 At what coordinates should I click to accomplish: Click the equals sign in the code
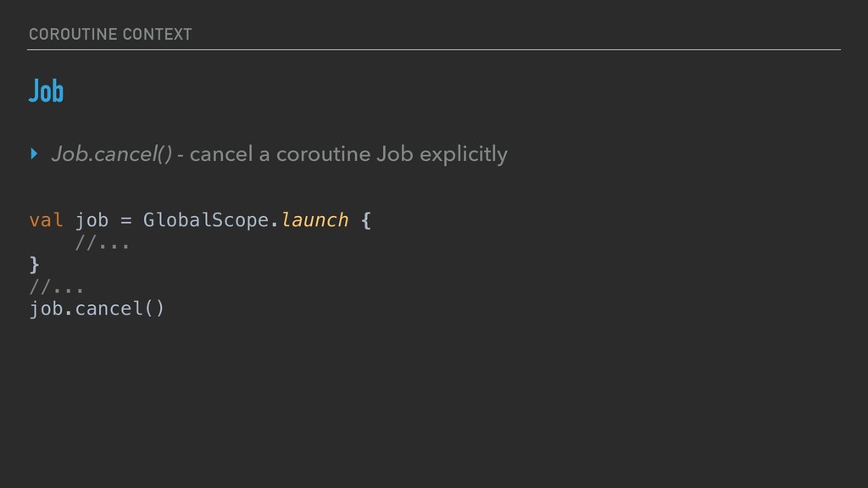[x=125, y=220]
